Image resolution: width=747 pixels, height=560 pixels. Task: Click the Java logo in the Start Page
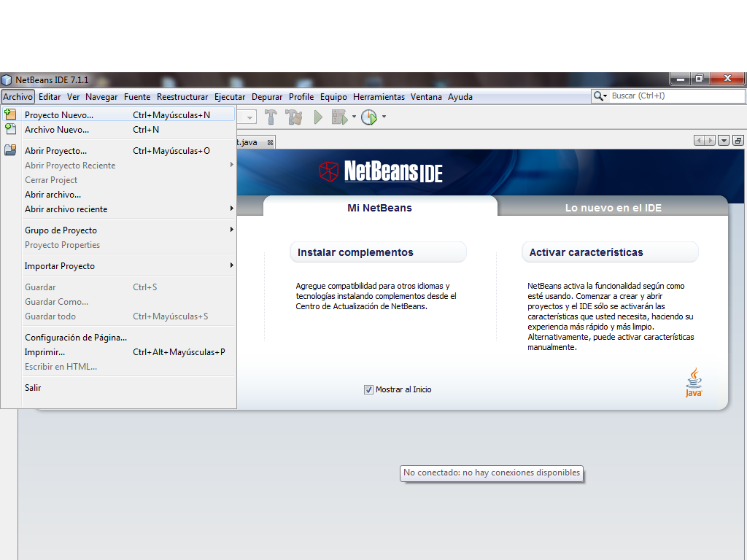pos(693,381)
